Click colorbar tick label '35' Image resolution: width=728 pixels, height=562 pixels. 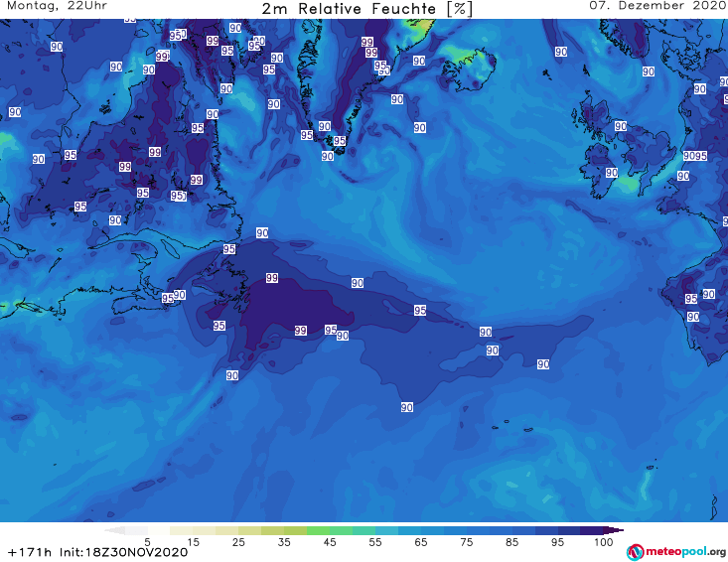pyautogui.click(x=284, y=542)
